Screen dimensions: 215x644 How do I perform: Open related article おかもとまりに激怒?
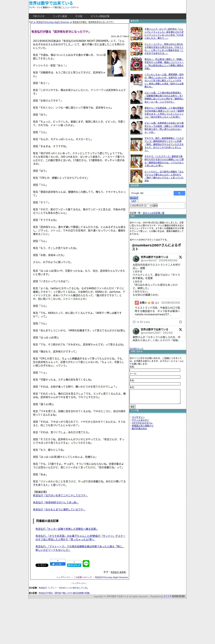[x=59, y=509]
